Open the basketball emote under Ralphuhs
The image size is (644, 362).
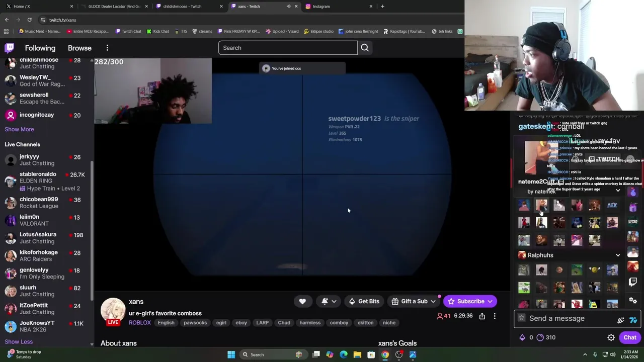pyautogui.click(x=559, y=270)
